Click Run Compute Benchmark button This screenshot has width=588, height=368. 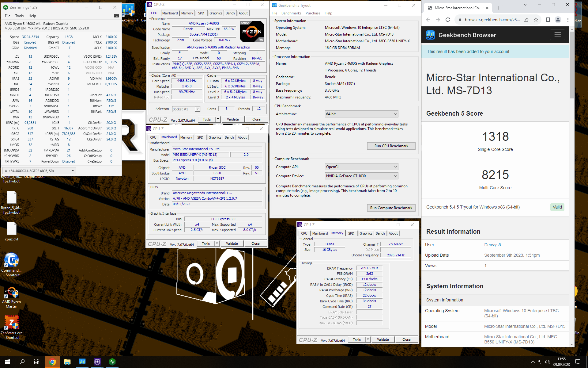coord(391,208)
